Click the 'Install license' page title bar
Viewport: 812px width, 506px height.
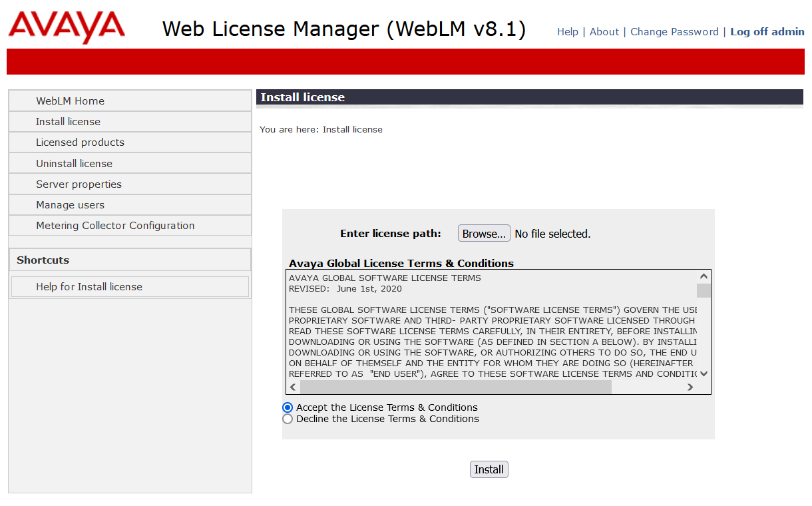[x=530, y=97]
